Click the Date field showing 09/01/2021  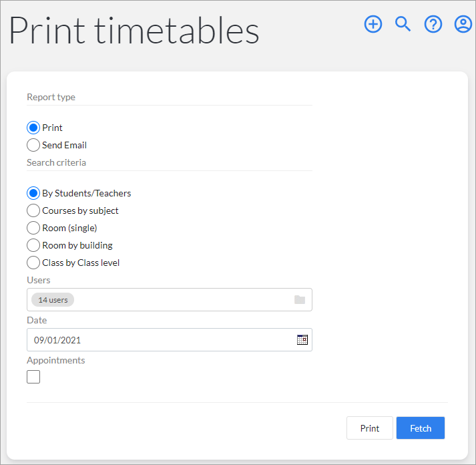point(170,339)
